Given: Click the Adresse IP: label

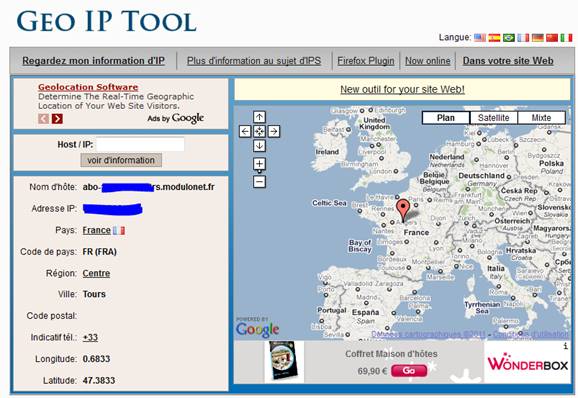Looking at the screenshot, I should [54, 209].
